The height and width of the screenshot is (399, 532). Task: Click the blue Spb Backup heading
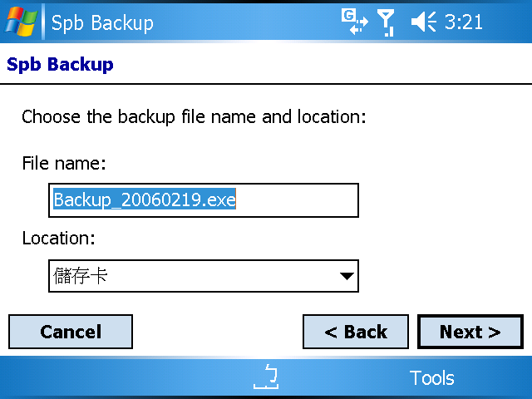coord(60,65)
